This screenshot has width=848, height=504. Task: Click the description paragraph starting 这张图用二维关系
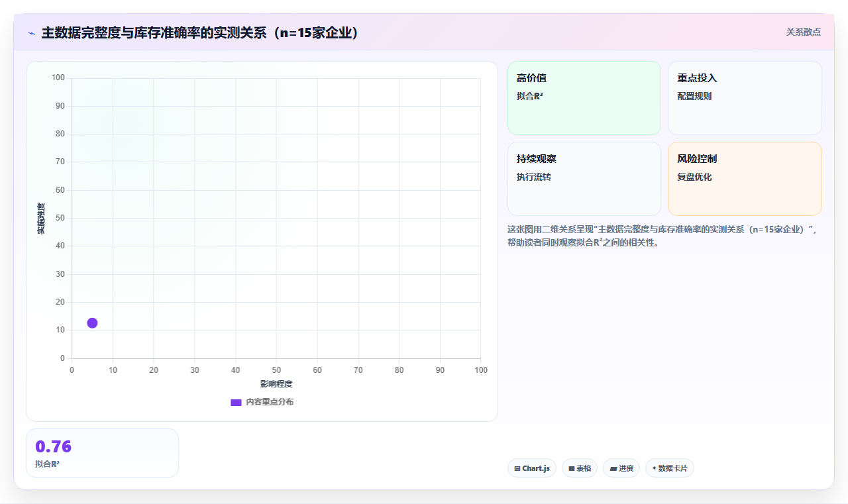[x=664, y=236]
